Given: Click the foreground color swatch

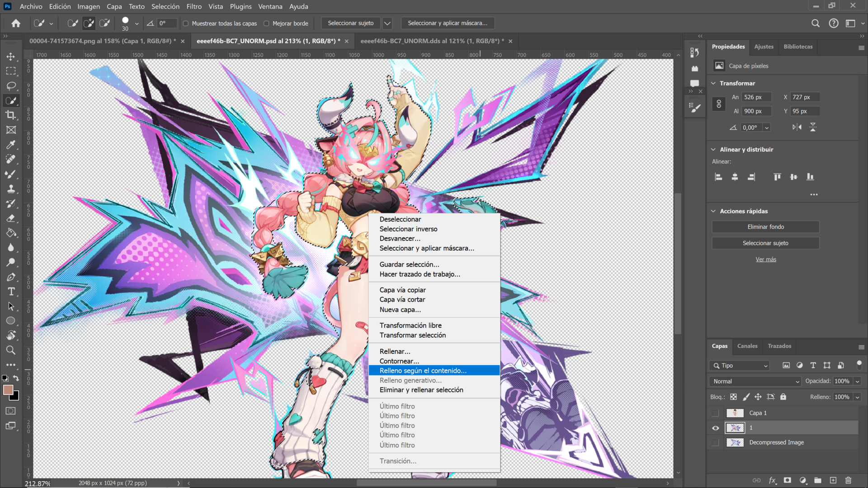Looking at the screenshot, I should [x=8, y=390].
